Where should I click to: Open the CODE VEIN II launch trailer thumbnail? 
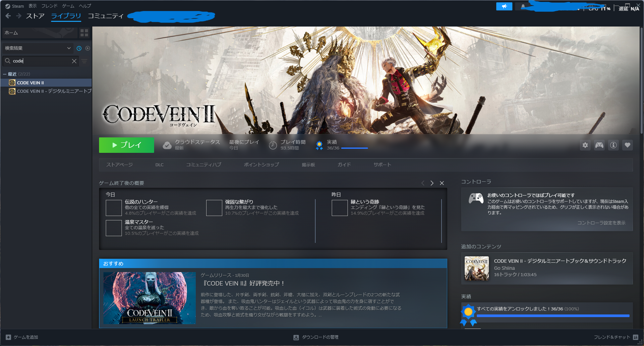click(149, 298)
